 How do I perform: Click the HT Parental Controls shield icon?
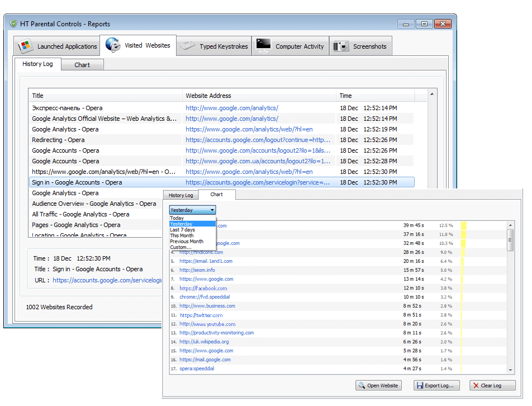point(13,23)
